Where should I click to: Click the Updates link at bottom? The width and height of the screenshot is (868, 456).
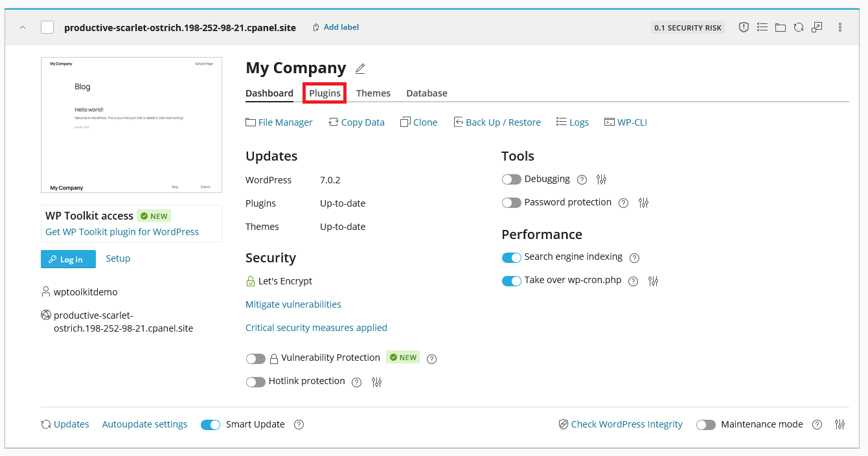pos(65,425)
